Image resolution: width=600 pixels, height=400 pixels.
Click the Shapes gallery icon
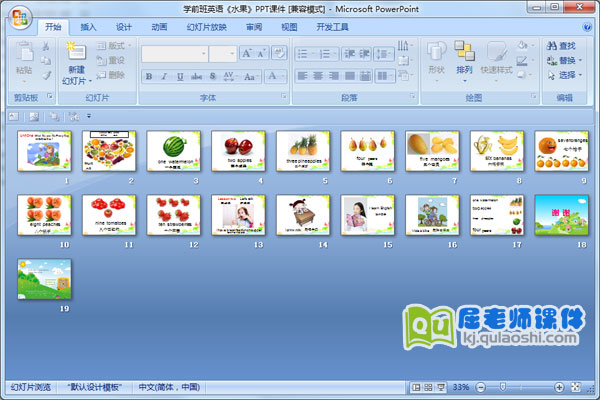(436, 51)
